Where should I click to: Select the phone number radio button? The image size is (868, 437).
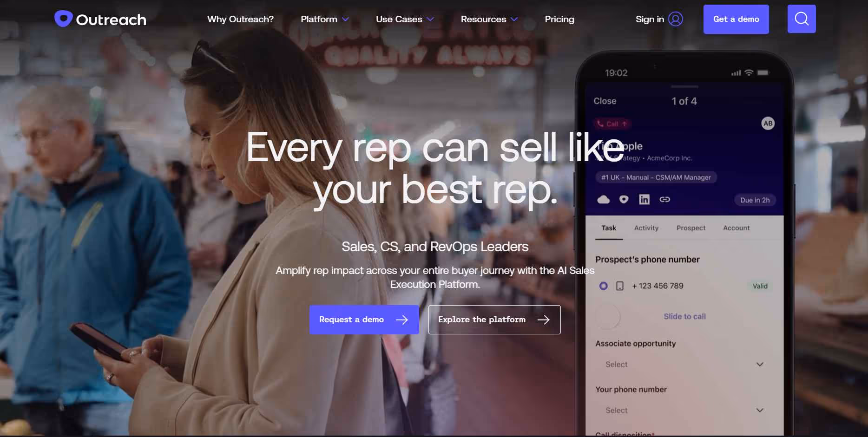pyautogui.click(x=603, y=286)
